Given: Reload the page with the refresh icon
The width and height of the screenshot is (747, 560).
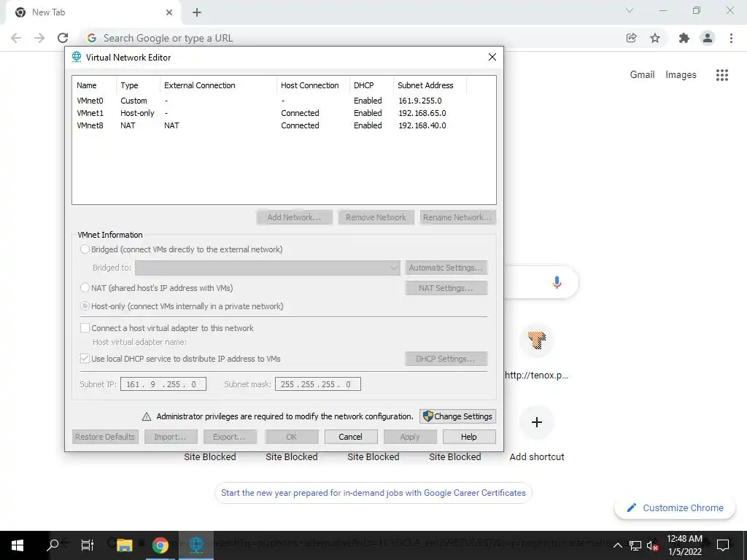Looking at the screenshot, I should point(63,38).
